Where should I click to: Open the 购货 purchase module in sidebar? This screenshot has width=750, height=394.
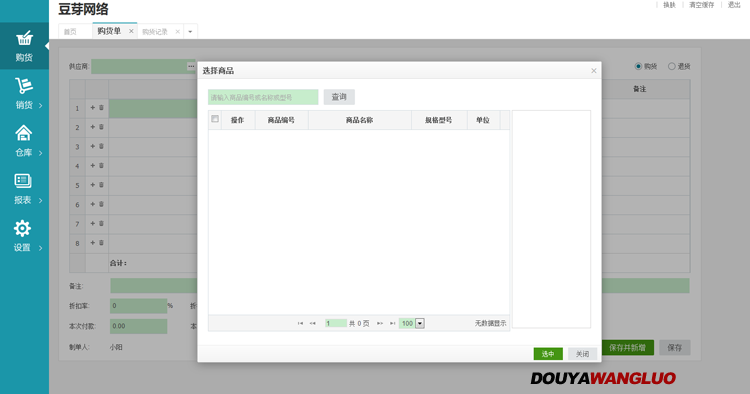(24, 46)
